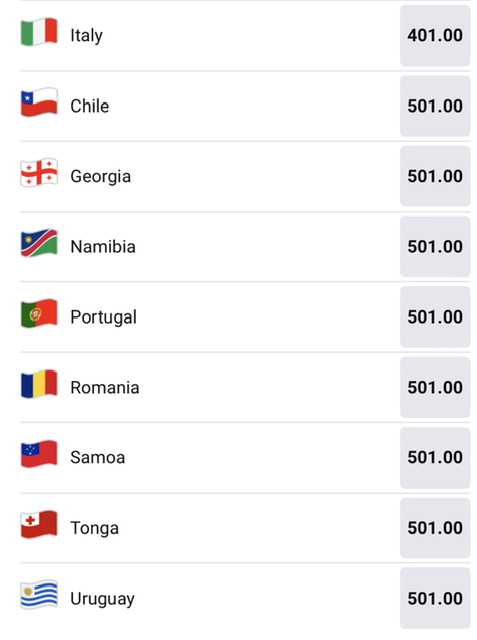Click the Uruguay team name
477x640 pixels.
[102, 599]
